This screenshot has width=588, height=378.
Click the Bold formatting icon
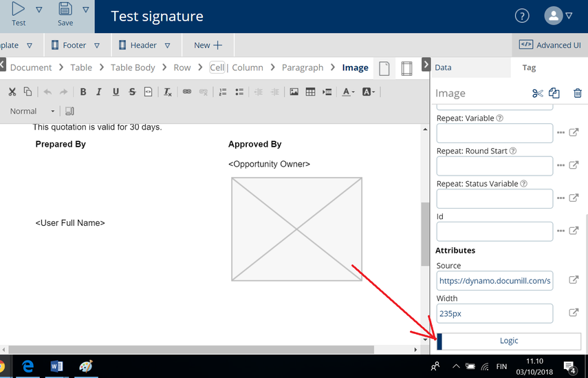83,92
